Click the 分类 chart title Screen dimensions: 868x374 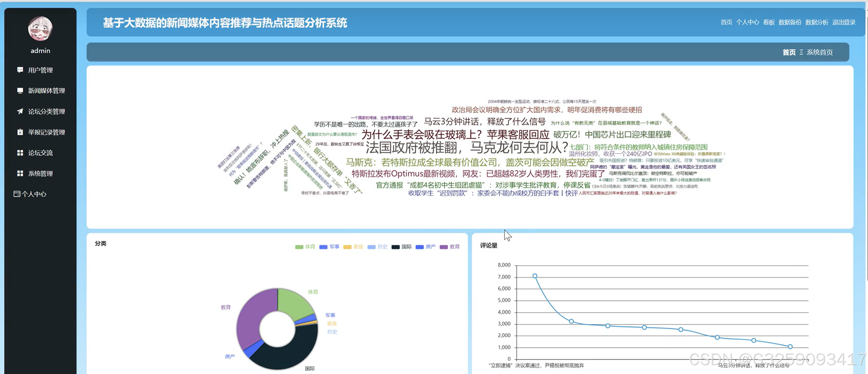click(x=100, y=243)
